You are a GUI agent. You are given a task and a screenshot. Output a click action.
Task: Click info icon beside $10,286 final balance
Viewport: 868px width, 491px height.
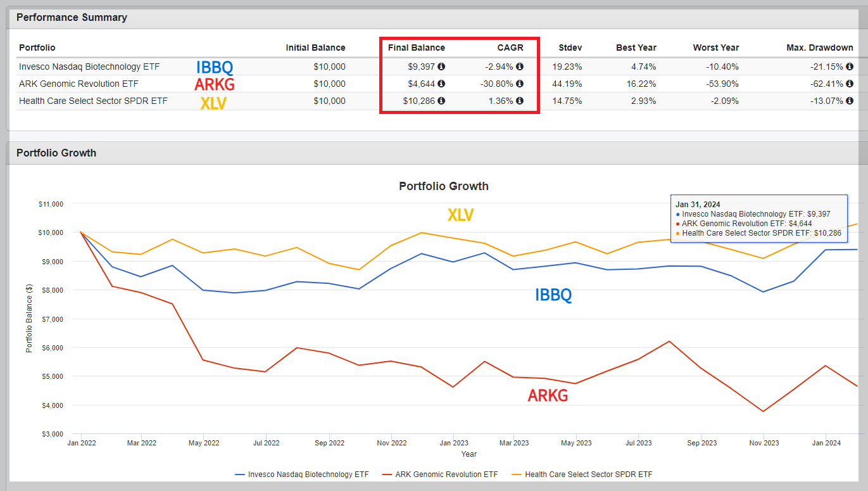point(441,101)
